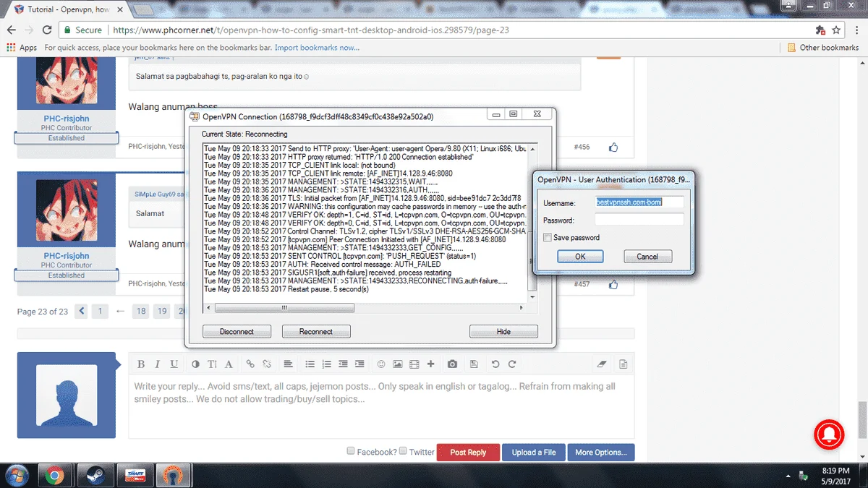Tick the Twitter share checkbox

tap(404, 450)
